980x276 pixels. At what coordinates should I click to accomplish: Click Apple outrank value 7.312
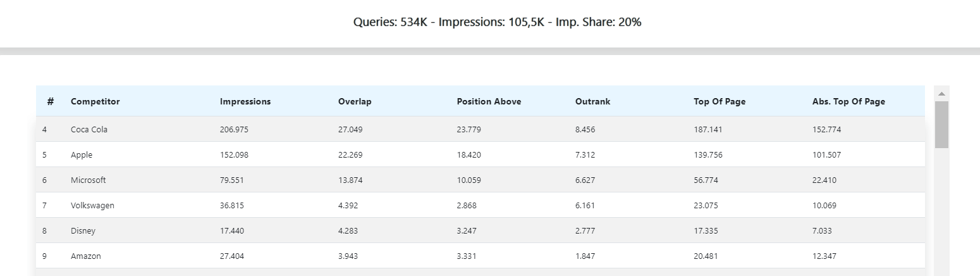585,154
